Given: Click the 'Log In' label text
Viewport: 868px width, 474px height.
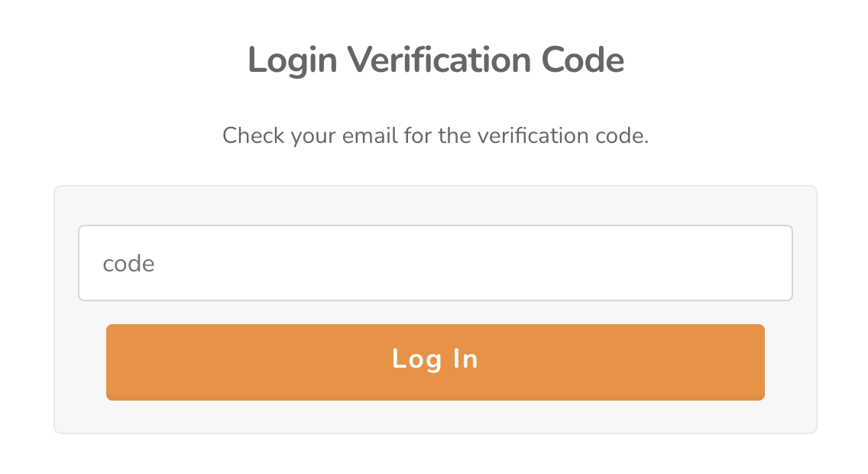Looking at the screenshot, I should coord(435,359).
